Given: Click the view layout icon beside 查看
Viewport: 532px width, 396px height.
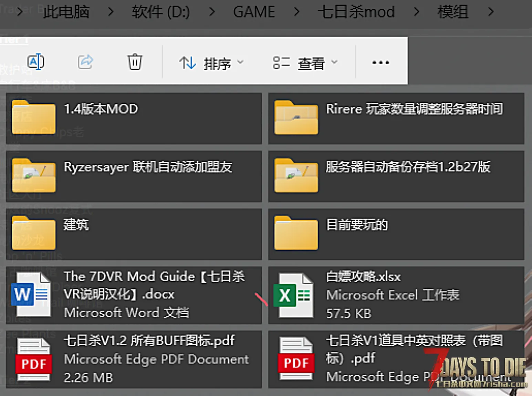Looking at the screenshot, I should [281, 63].
